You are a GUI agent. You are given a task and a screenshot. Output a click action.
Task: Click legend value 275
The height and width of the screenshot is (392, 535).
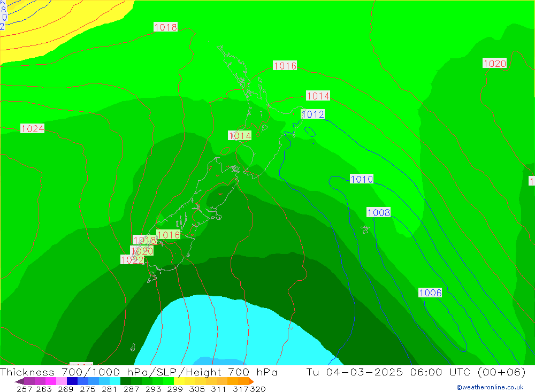coord(87,389)
